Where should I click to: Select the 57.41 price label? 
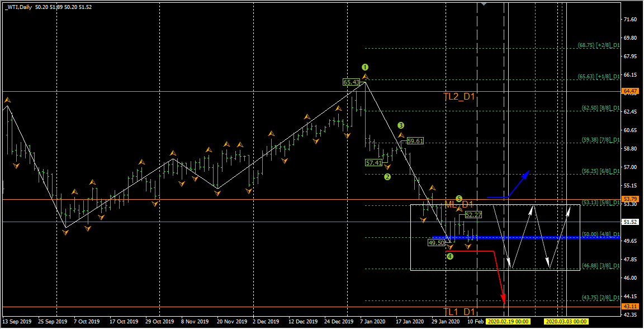tap(374, 163)
